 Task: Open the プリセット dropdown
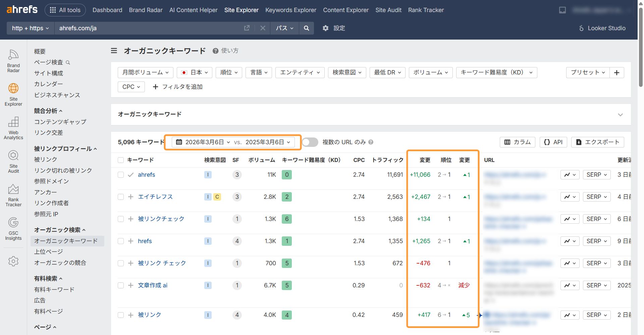pos(587,72)
